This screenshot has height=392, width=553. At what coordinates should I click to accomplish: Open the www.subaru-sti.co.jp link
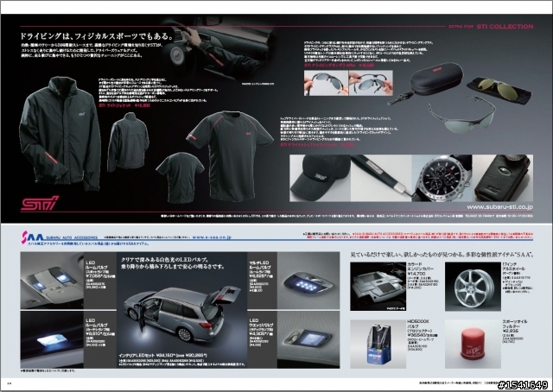[x=499, y=207]
